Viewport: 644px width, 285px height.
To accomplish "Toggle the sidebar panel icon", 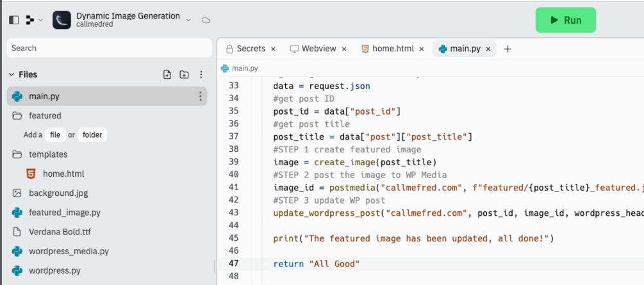I will [13, 20].
